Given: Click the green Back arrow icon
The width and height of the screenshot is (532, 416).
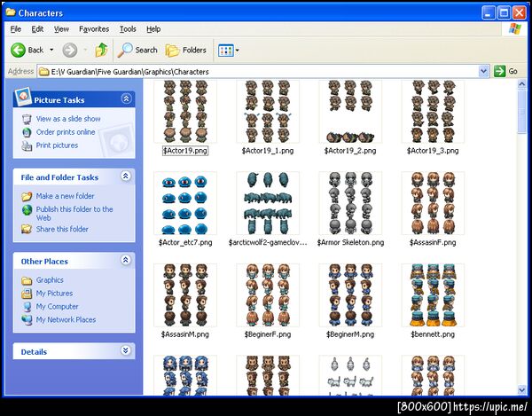Looking at the screenshot, I should pos(18,51).
